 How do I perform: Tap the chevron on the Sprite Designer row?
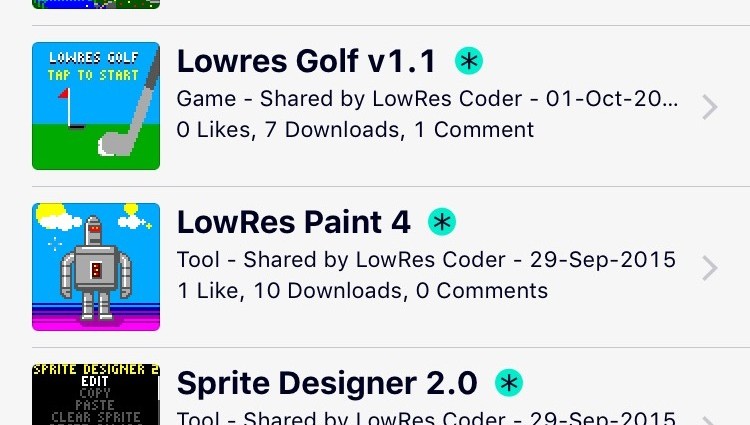(x=709, y=420)
